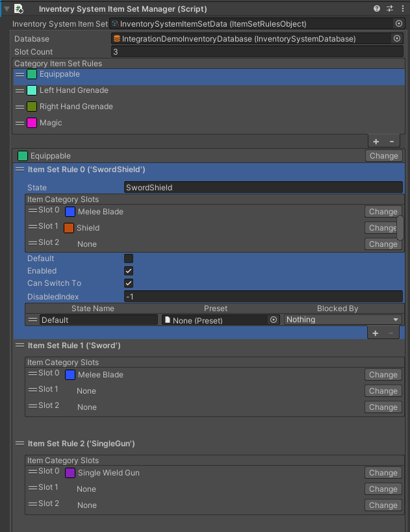
Task: Click the script icon next to the component title
Action: (17, 8)
